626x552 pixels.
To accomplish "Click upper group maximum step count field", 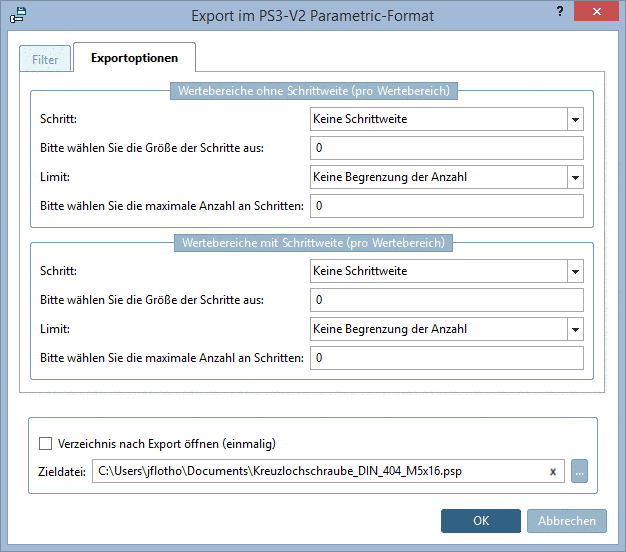I will tap(446, 207).
